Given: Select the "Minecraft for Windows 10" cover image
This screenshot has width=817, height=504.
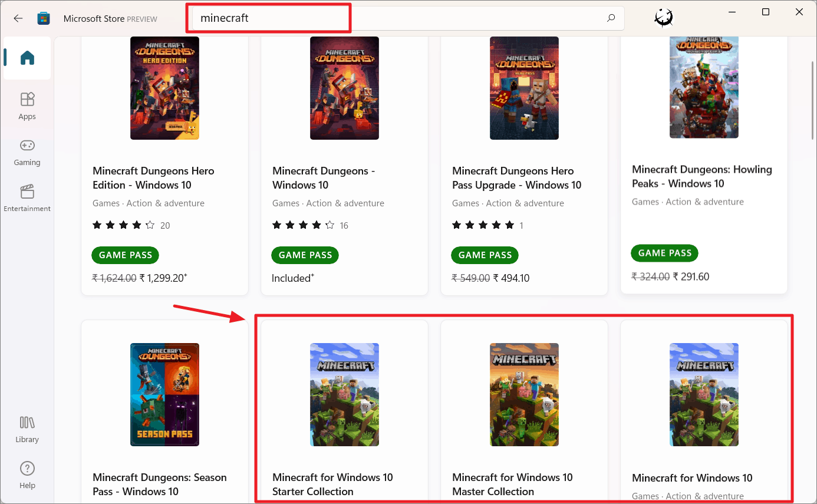Looking at the screenshot, I should coord(704,394).
